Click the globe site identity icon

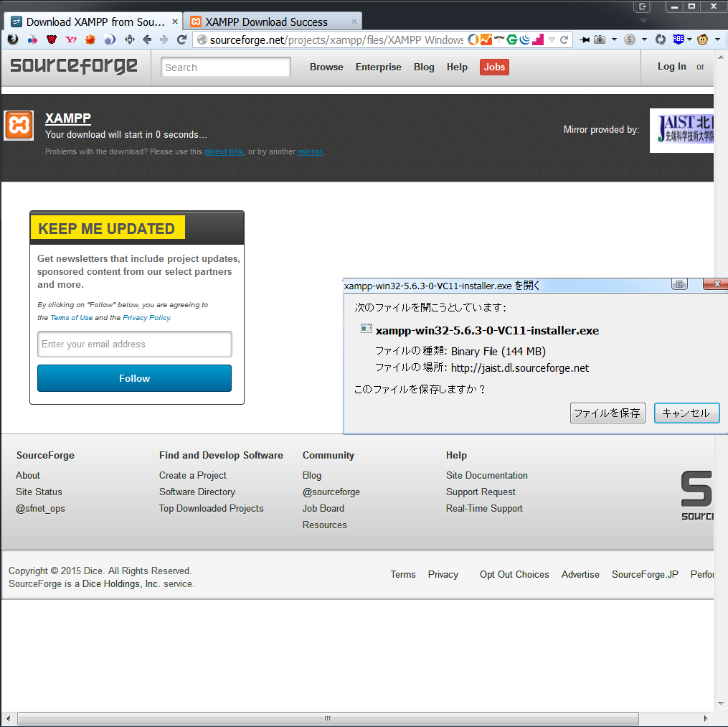(x=202, y=40)
